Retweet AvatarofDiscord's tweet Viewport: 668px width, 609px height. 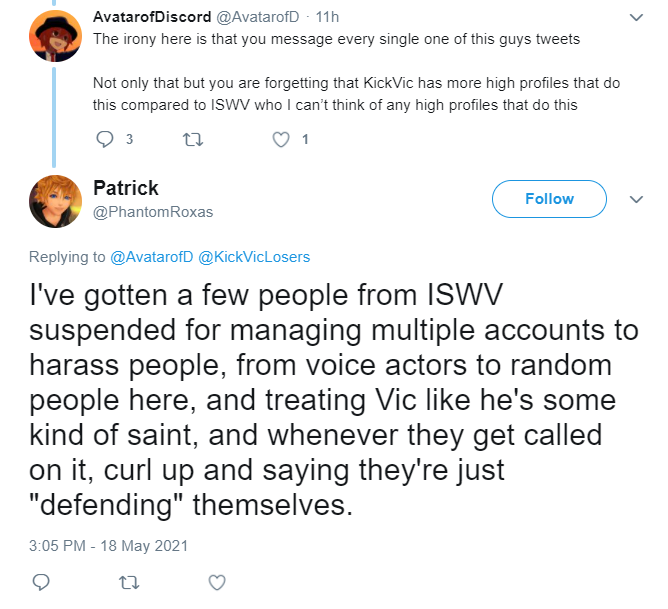tap(193, 139)
